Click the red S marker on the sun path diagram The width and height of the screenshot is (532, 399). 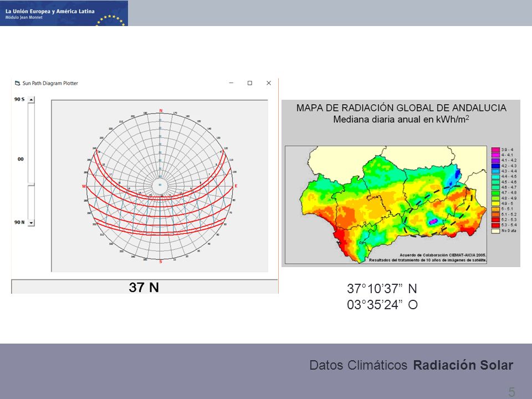tap(161, 262)
